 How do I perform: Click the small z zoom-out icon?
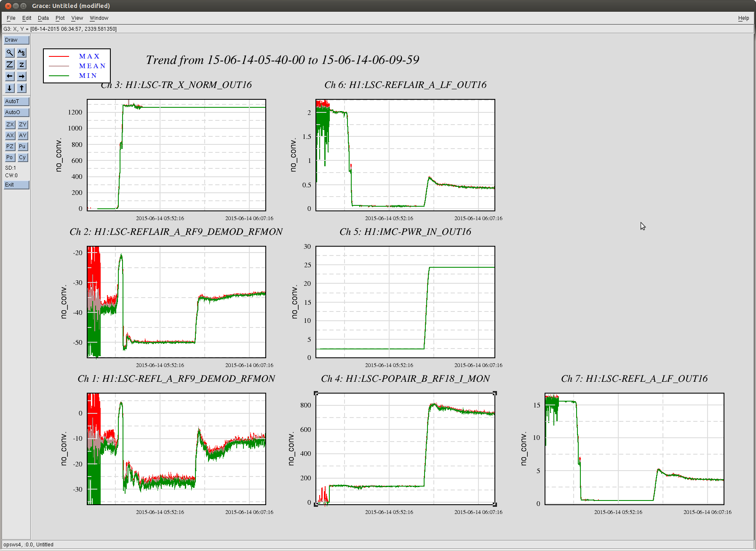pyautogui.click(x=22, y=64)
